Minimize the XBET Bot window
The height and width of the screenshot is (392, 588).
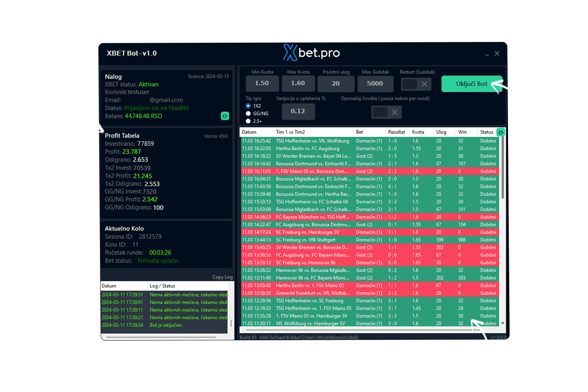[487, 54]
